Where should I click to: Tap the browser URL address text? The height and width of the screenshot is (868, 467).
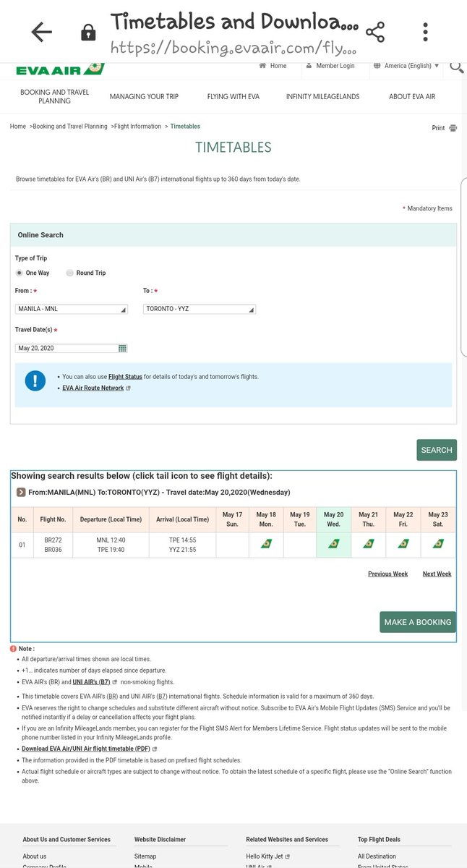[x=233, y=48]
